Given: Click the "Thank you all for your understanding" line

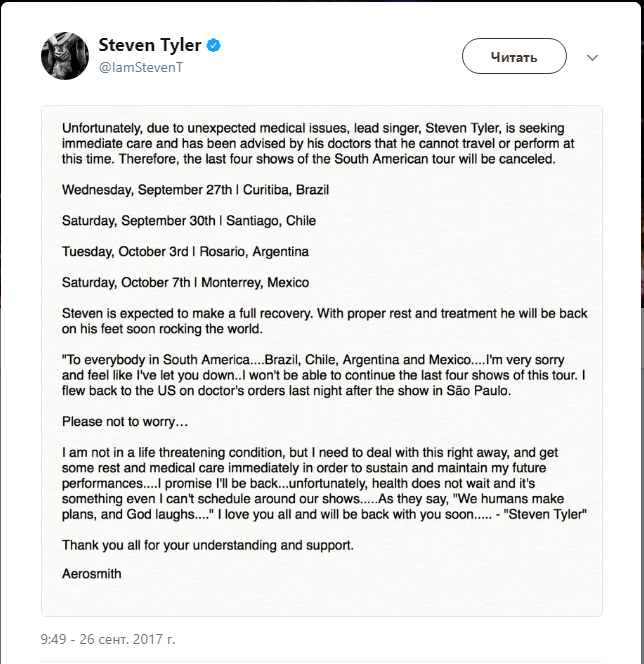Looking at the screenshot, I should click(x=207, y=545).
